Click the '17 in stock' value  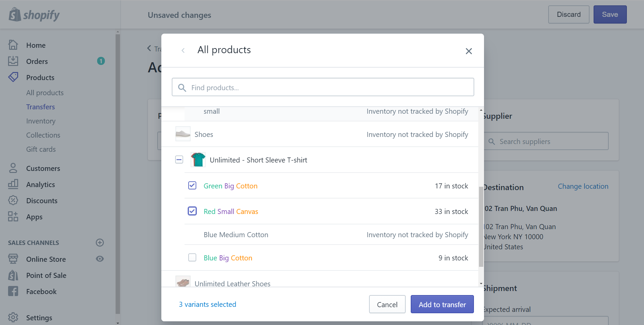pos(451,186)
